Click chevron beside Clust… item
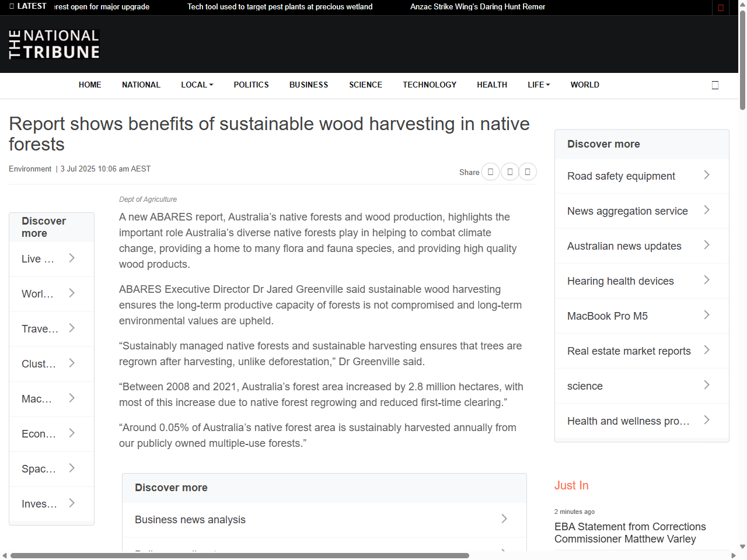Viewport: 747px width, 560px height. [72, 363]
